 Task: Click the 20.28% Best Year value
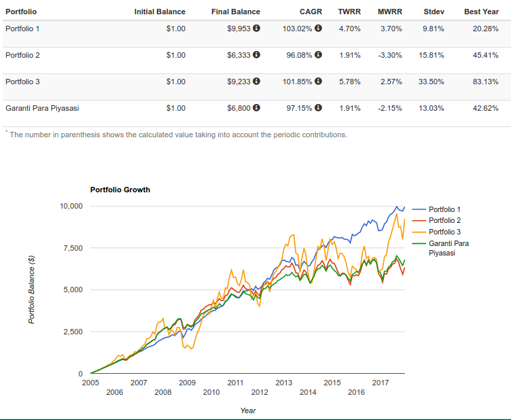click(486, 29)
